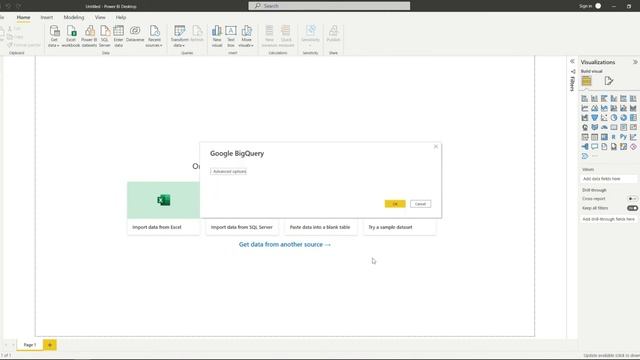
Task: Insert a New visual from the ribbon
Action: 217,36
